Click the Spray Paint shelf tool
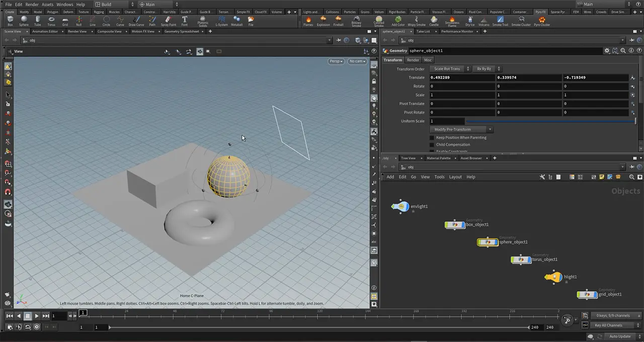Image resolution: width=644 pixels, height=342 pixels. pos(169,21)
